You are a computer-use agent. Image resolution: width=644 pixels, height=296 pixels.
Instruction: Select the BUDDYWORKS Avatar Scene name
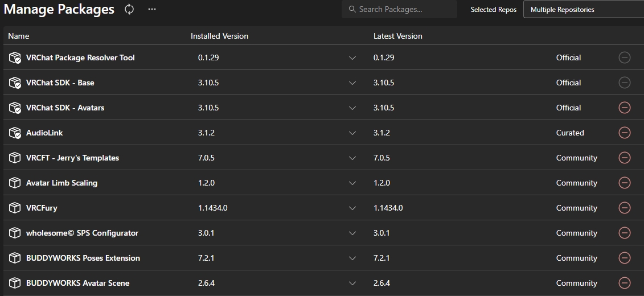[77, 283]
